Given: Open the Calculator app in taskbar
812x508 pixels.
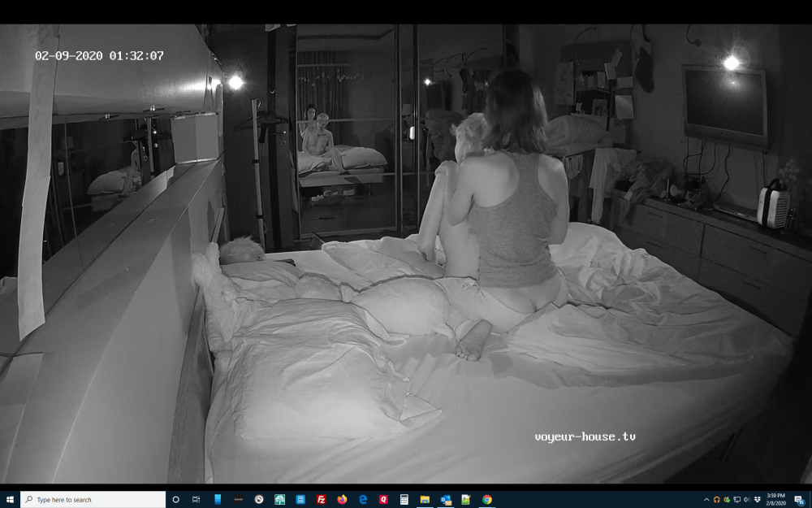Looking at the screenshot, I should pyautogui.click(x=404, y=500).
